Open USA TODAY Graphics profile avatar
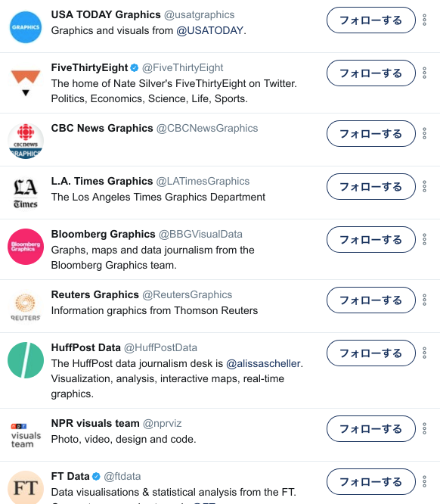440x504 pixels. click(26, 27)
